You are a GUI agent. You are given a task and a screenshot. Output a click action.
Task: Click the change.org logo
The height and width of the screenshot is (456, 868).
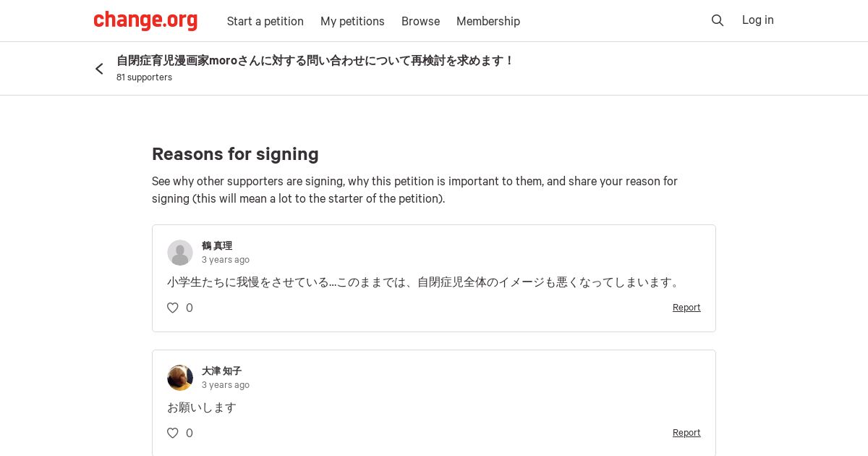(145, 21)
